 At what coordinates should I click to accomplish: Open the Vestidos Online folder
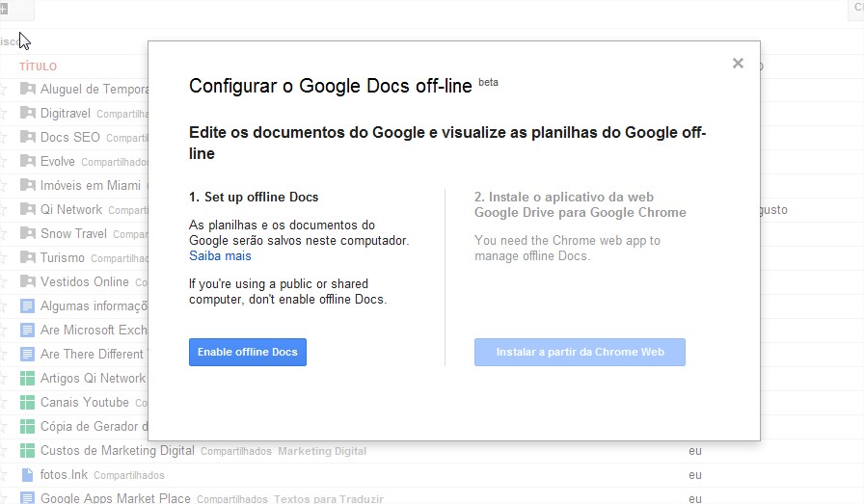click(x=85, y=281)
